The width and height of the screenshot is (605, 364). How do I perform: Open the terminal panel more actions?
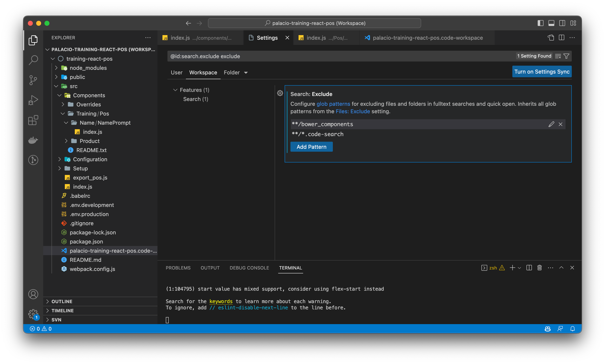[x=551, y=268]
